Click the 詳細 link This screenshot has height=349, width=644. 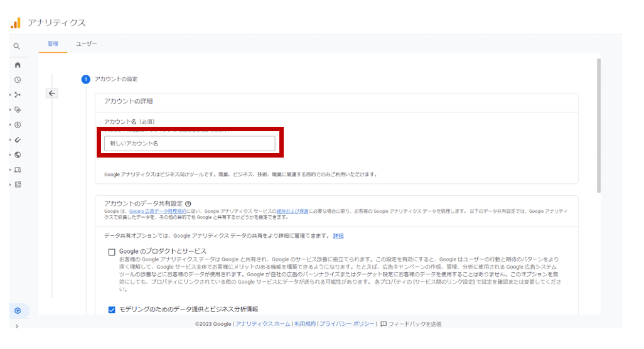point(338,235)
